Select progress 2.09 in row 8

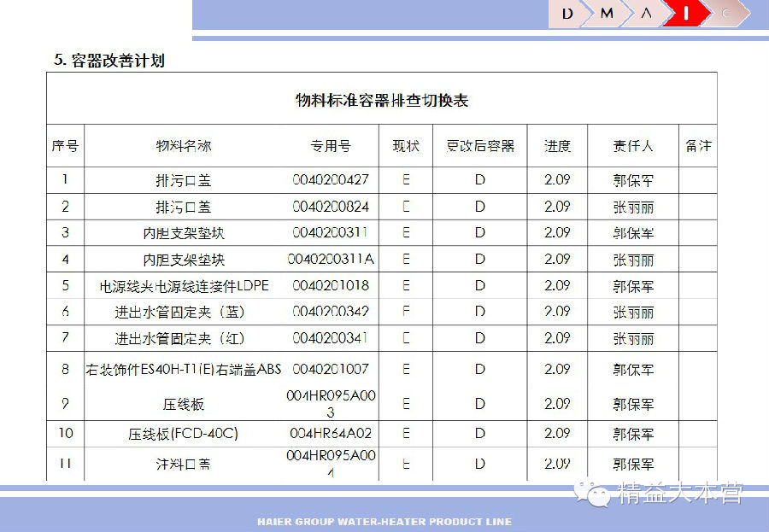click(x=557, y=369)
